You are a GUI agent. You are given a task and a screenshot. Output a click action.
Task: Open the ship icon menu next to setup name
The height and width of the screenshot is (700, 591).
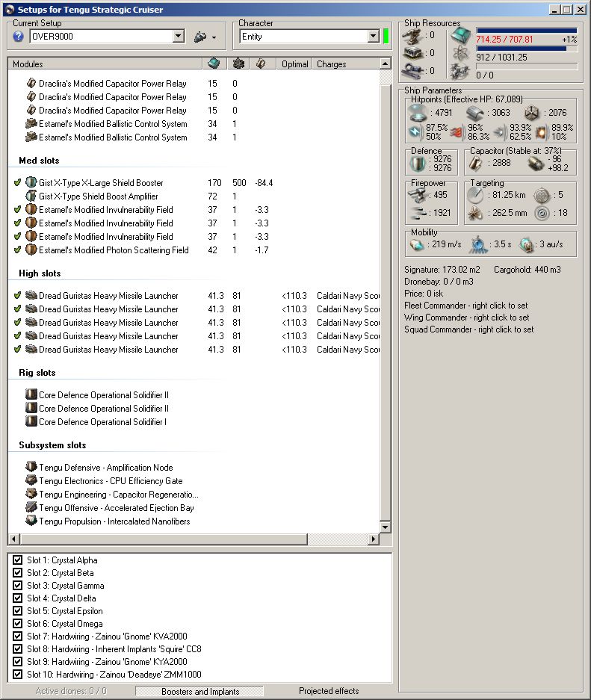coord(200,37)
